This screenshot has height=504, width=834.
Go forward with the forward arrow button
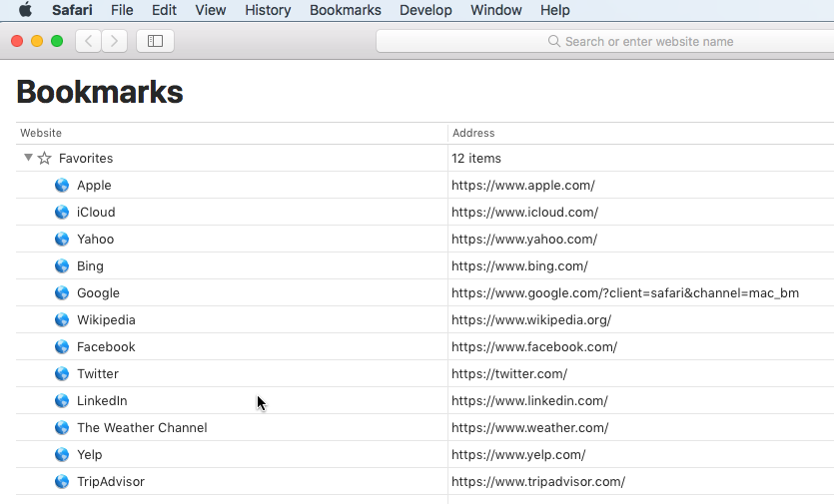(114, 41)
